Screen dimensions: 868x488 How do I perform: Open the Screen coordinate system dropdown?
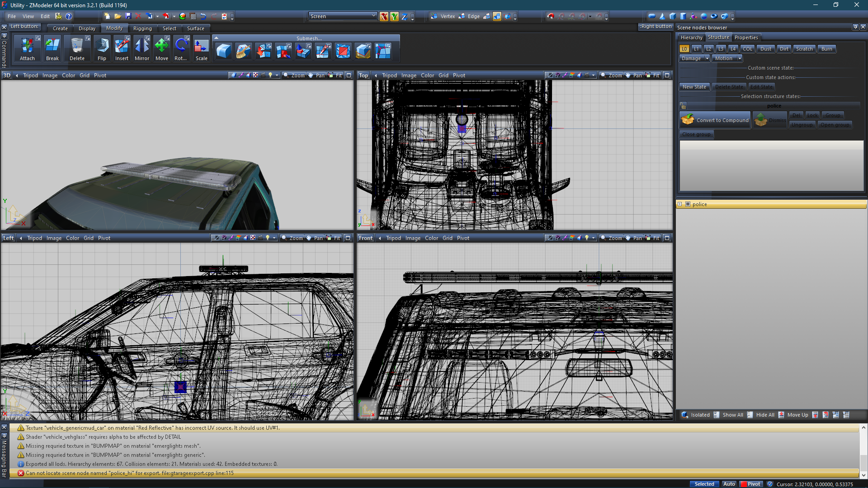[343, 16]
